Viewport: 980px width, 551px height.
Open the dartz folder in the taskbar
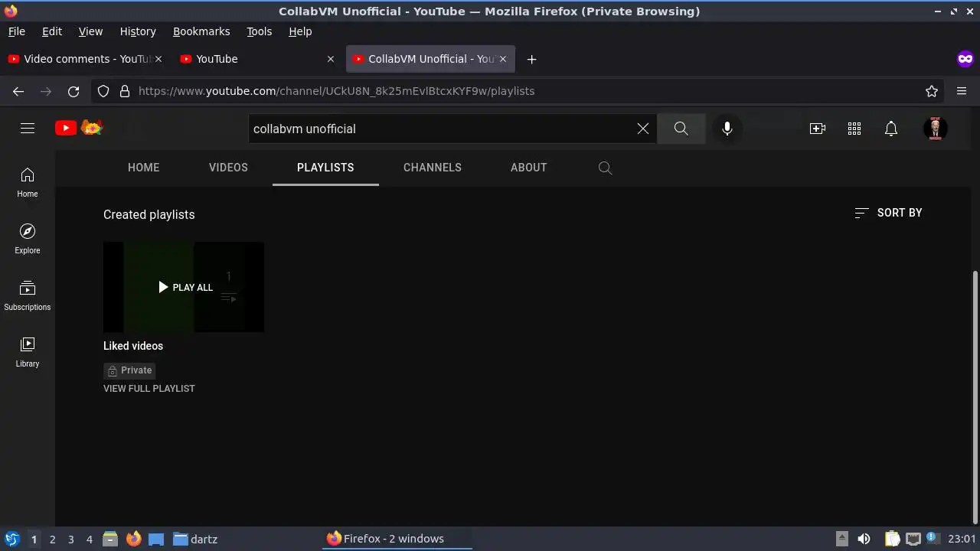click(x=195, y=539)
